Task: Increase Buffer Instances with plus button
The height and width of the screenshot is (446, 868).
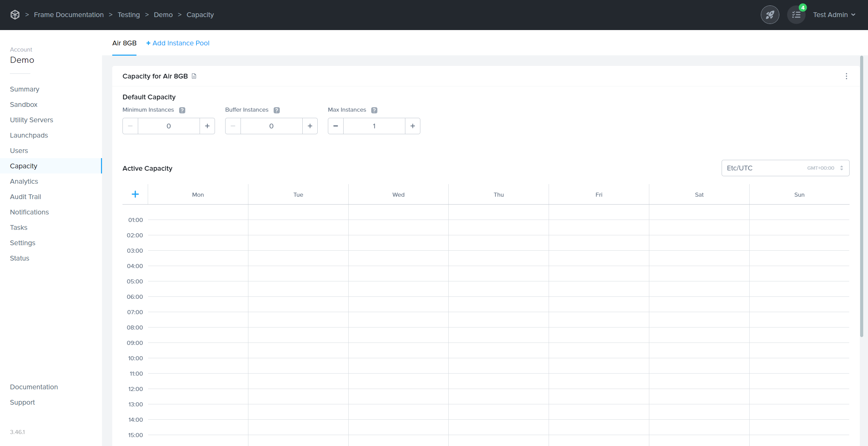Action: coord(310,126)
